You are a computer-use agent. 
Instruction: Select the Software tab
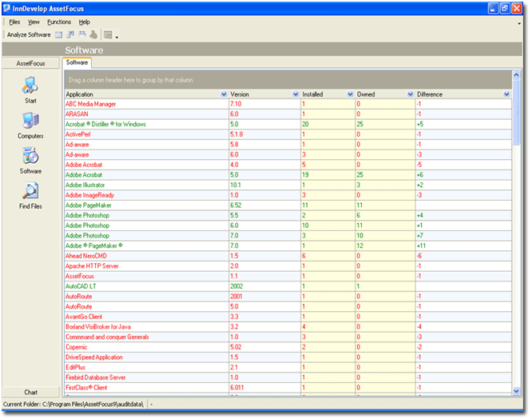[x=77, y=62]
